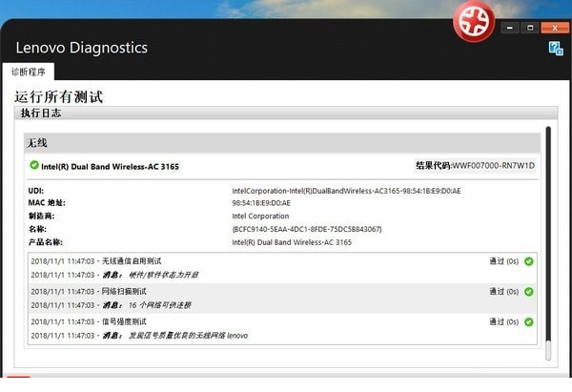Select the 无线 category header
572x392 pixels.
coord(282,143)
